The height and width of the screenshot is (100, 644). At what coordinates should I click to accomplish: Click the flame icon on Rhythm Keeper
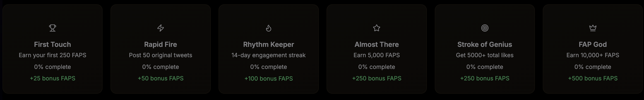[x=269, y=28]
